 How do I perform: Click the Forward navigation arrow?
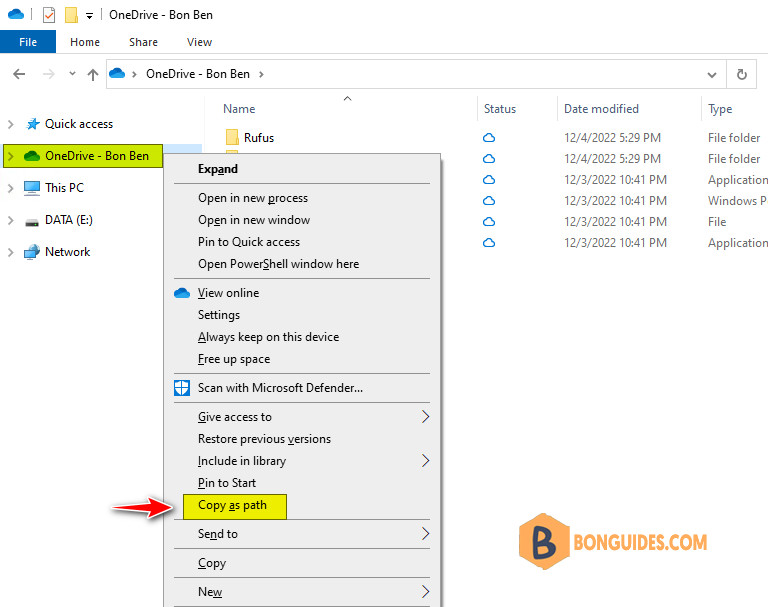click(48, 74)
